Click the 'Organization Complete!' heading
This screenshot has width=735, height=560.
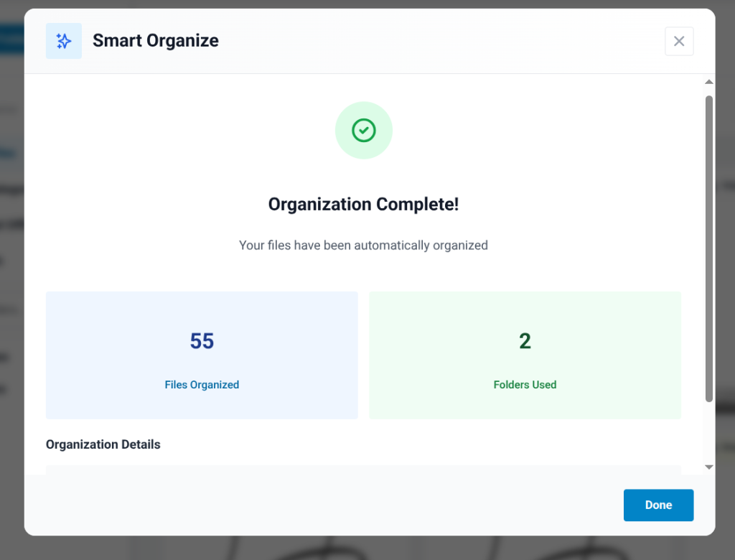coord(363,205)
